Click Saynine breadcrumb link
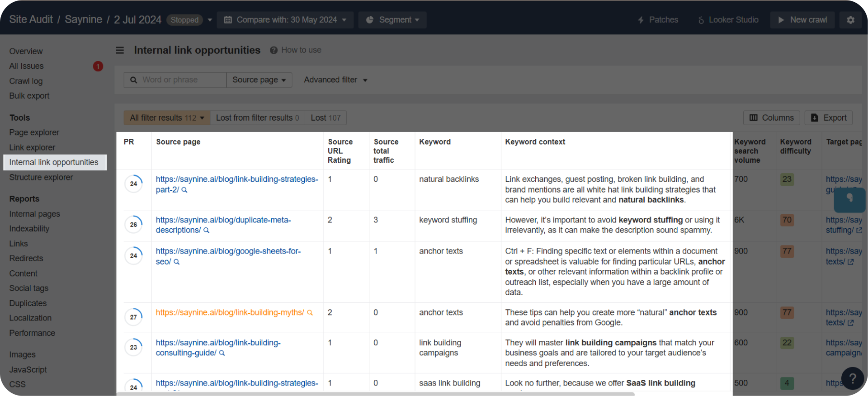This screenshot has height=396, width=868. click(84, 19)
